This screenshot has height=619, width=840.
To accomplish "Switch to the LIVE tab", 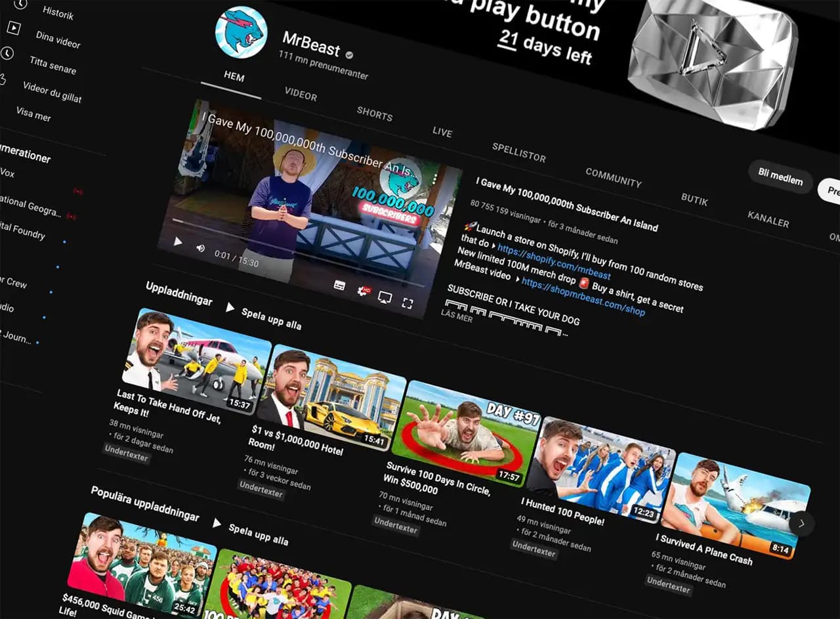I will [442, 132].
